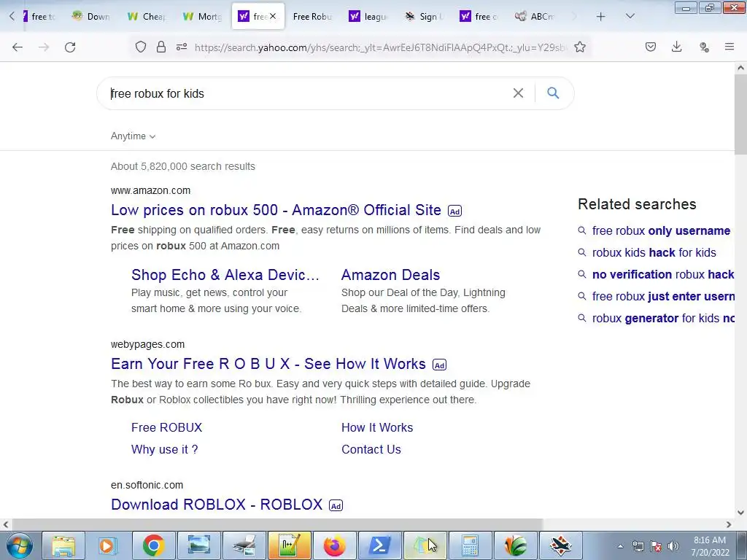The image size is (747, 560).
Task: Click Free ROBUX sublink
Action: [x=167, y=427]
